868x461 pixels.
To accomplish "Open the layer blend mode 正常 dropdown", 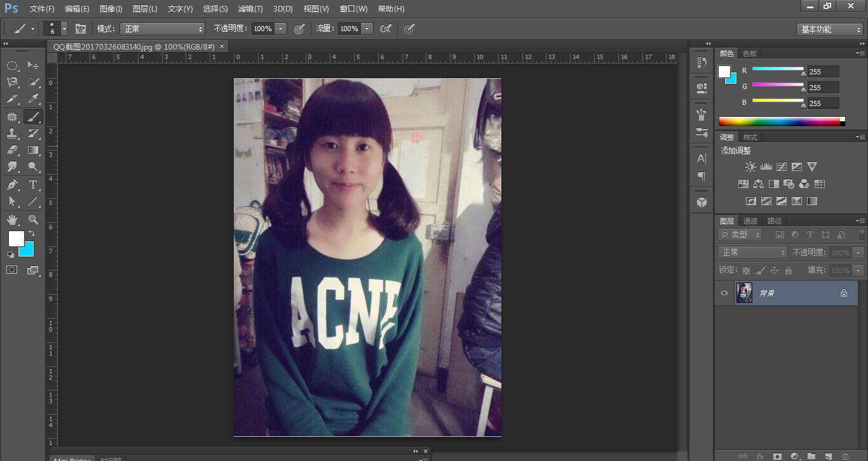I will [x=753, y=252].
